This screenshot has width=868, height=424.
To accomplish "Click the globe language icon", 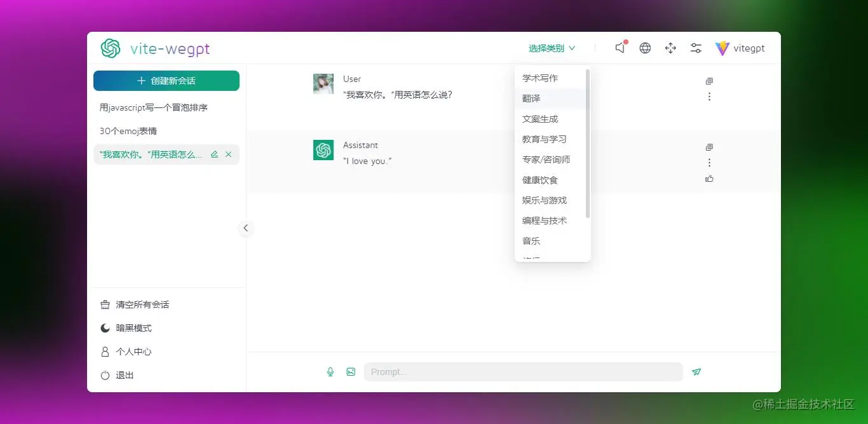I will point(645,48).
